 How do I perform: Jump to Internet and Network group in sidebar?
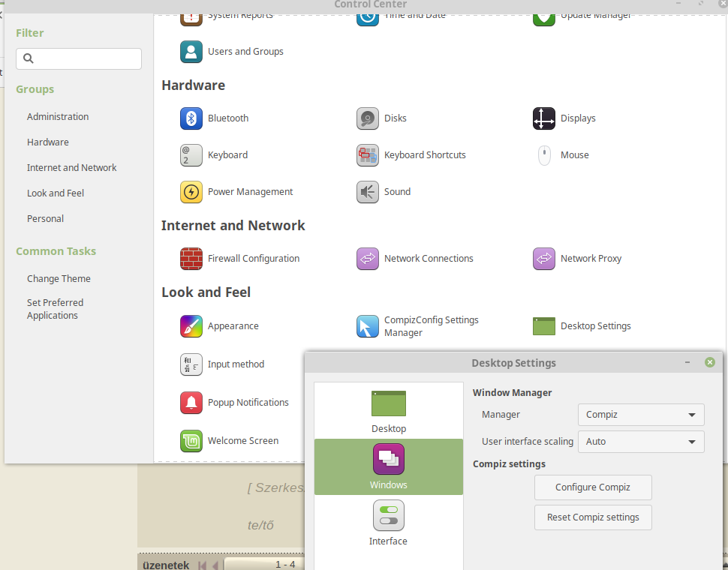71,167
